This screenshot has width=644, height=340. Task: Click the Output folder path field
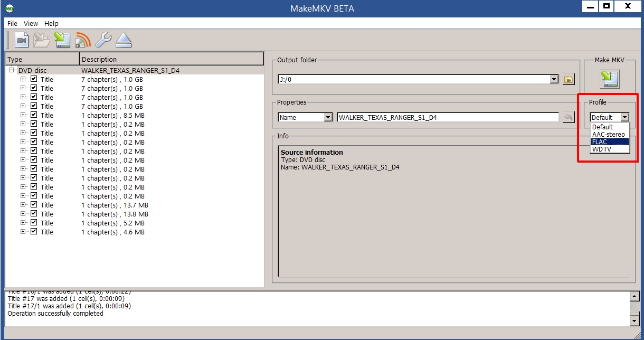[x=414, y=79]
